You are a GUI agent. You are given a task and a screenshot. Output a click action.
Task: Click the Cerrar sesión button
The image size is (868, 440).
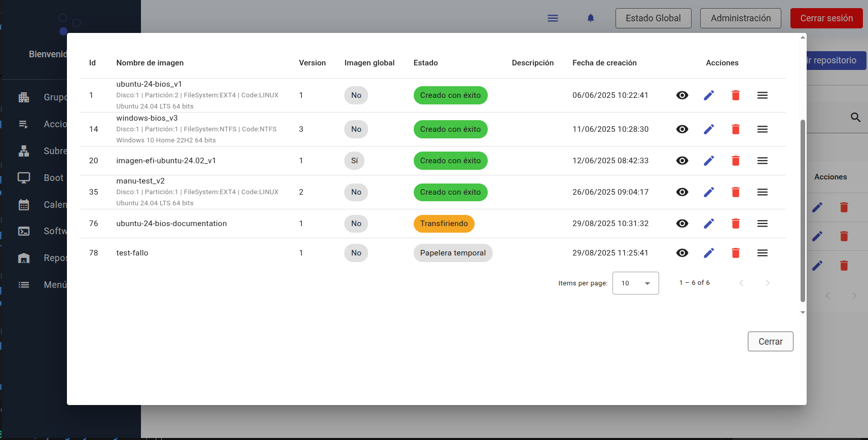coord(826,18)
